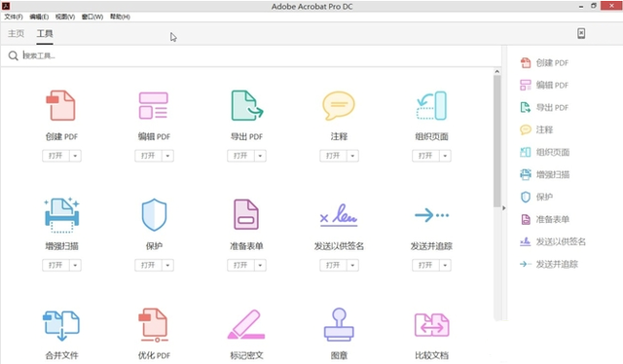Click 保护 in right sidebar
The image size is (623, 364).
click(536, 197)
